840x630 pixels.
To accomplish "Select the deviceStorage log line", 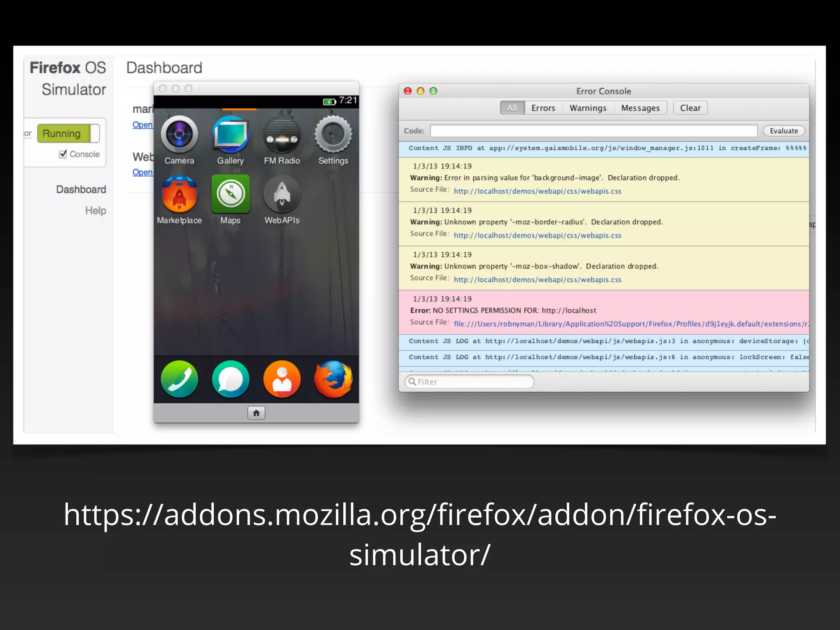I will [x=604, y=341].
